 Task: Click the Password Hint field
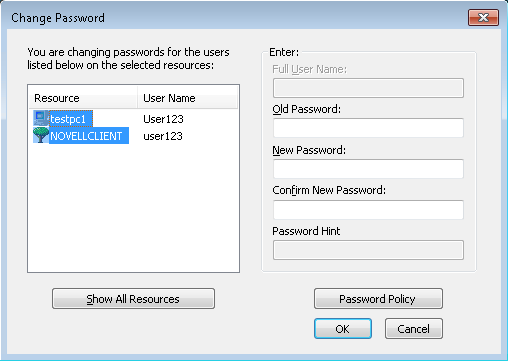tap(368, 250)
